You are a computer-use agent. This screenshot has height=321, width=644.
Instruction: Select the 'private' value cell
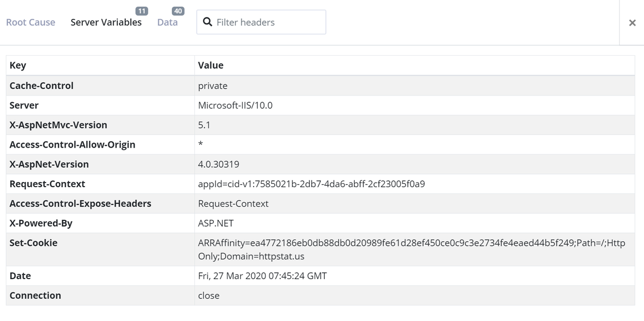click(415, 86)
